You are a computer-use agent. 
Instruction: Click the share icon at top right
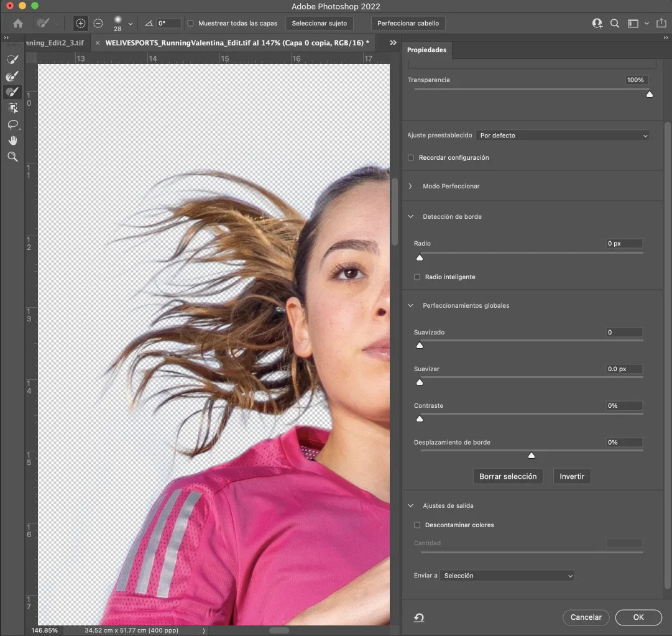point(661,24)
